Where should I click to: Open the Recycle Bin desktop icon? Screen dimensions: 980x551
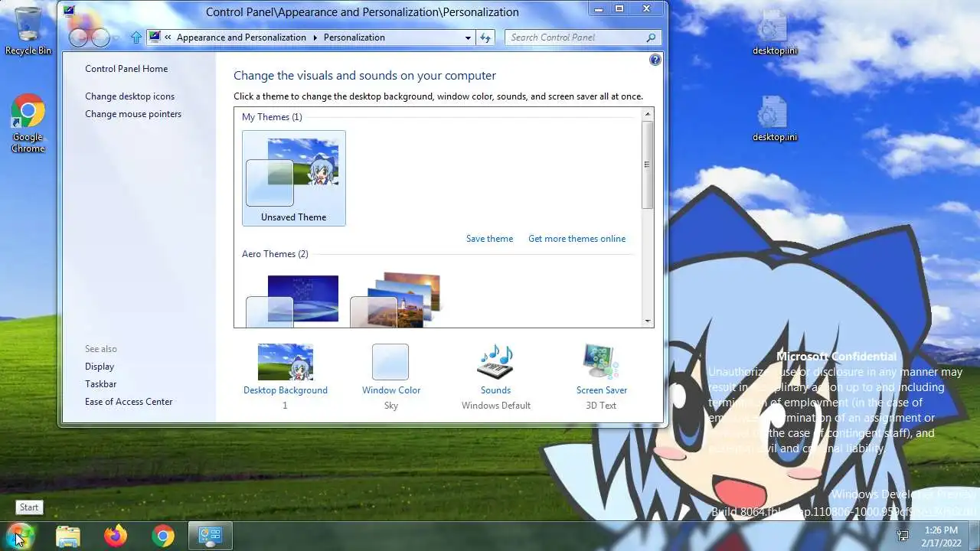[x=28, y=31]
